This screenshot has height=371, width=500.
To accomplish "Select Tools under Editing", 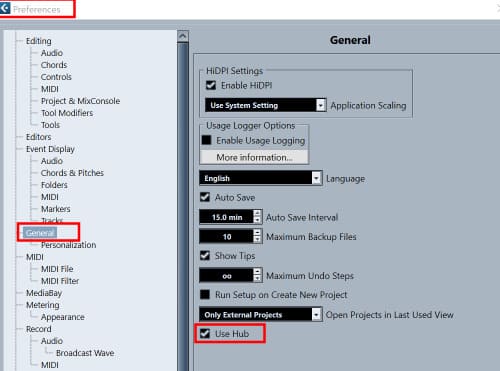I will pyautogui.click(x=50, y=125).
